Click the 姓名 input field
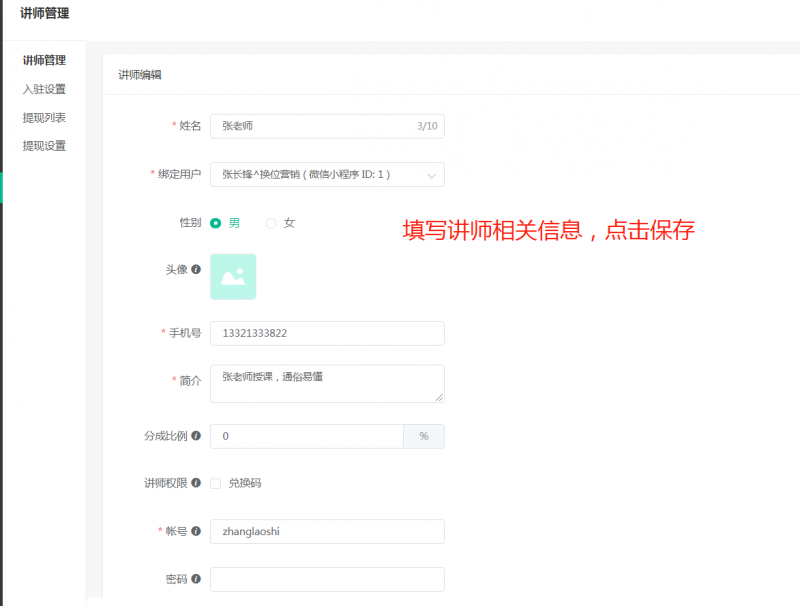This screenshot has height=606, width=800. (x=310, y=126)
